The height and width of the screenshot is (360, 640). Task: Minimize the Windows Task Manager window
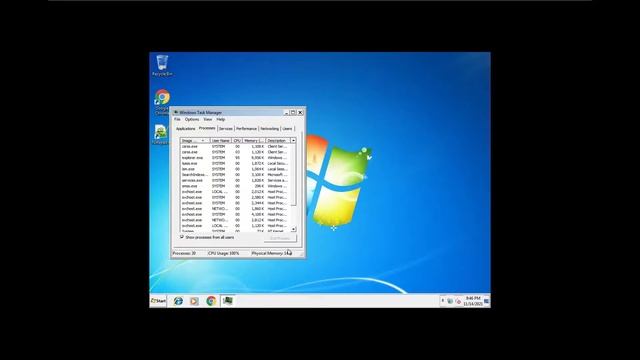click(286, 112)
